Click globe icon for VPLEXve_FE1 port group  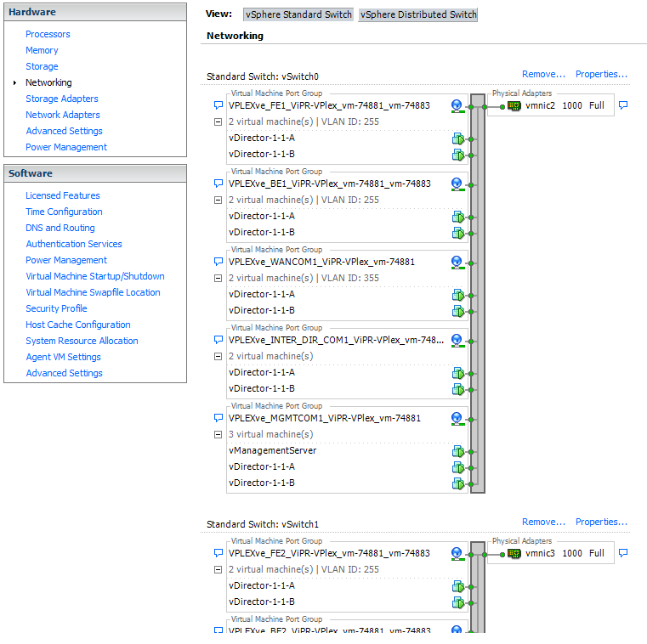pyautogui.click(x=457, y=106)
